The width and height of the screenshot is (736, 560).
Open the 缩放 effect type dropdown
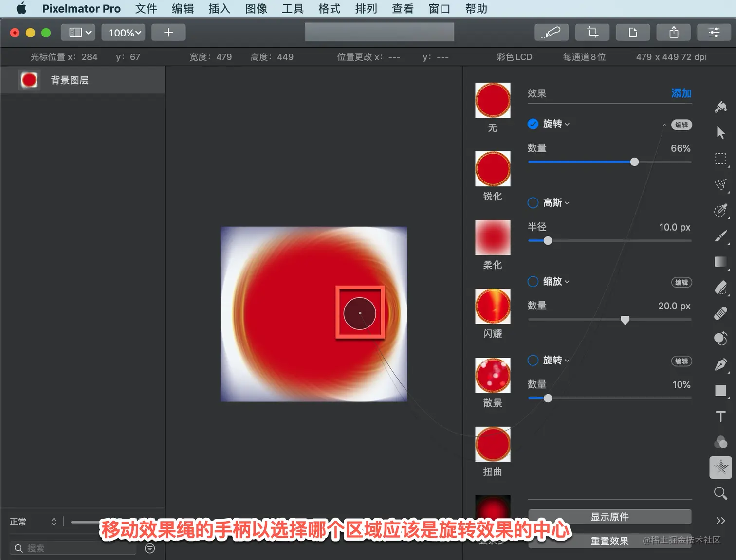point(556,282)
